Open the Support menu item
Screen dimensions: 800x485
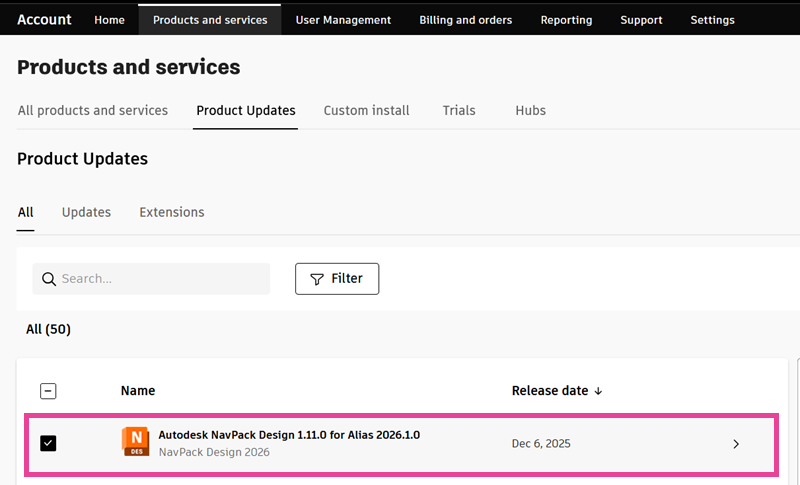pos(641,20)
